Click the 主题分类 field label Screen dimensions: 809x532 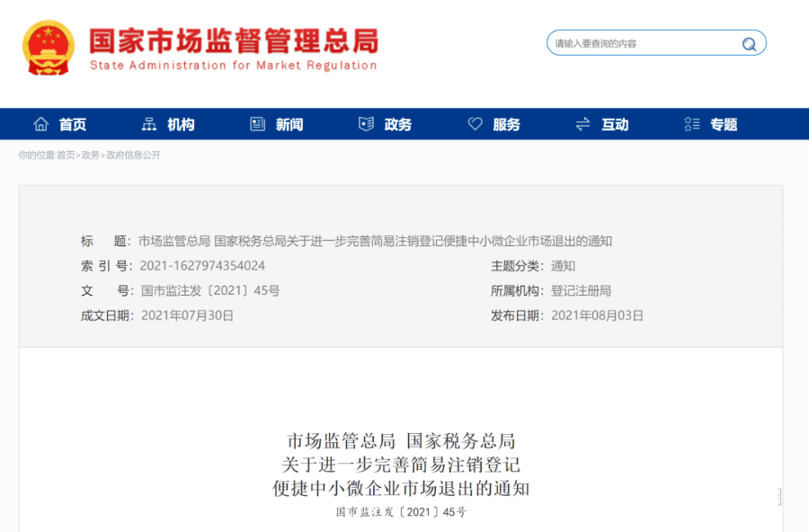(x=518, y=266)
